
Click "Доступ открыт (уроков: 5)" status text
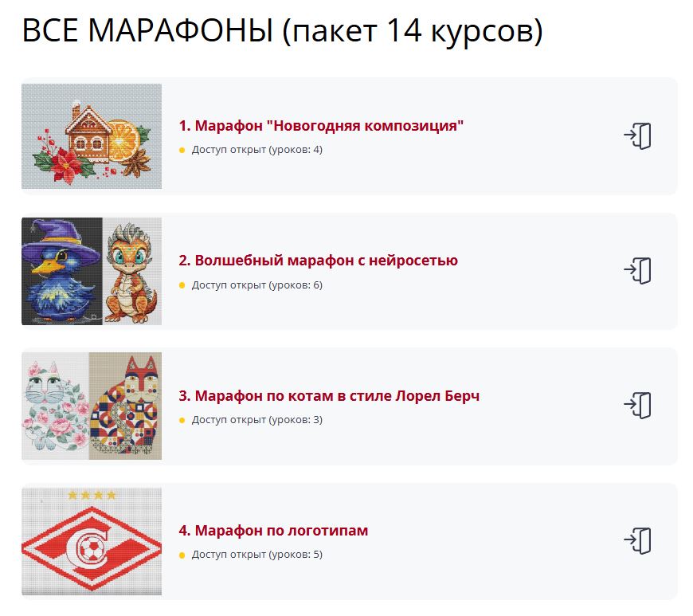256,555
